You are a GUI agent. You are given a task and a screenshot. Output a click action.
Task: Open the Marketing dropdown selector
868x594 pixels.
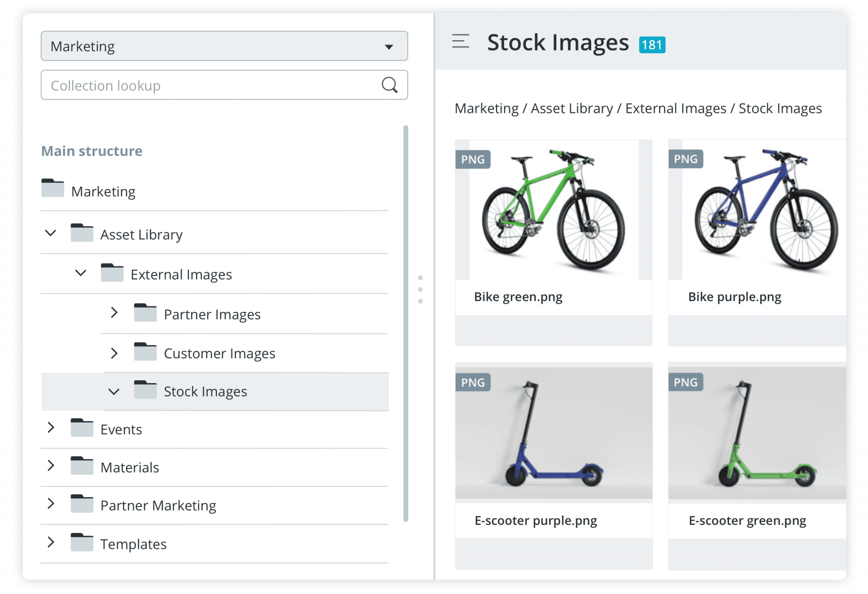(224, 46)
